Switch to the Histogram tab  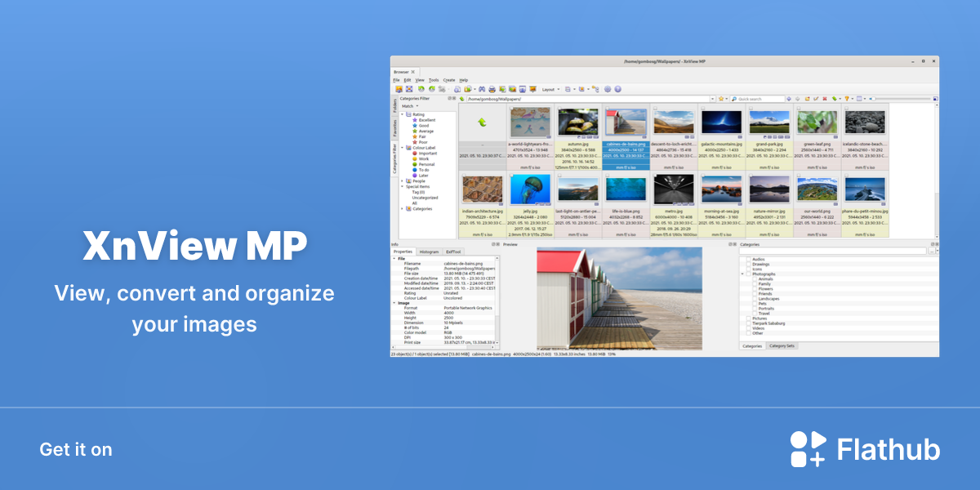click(429, 252)
